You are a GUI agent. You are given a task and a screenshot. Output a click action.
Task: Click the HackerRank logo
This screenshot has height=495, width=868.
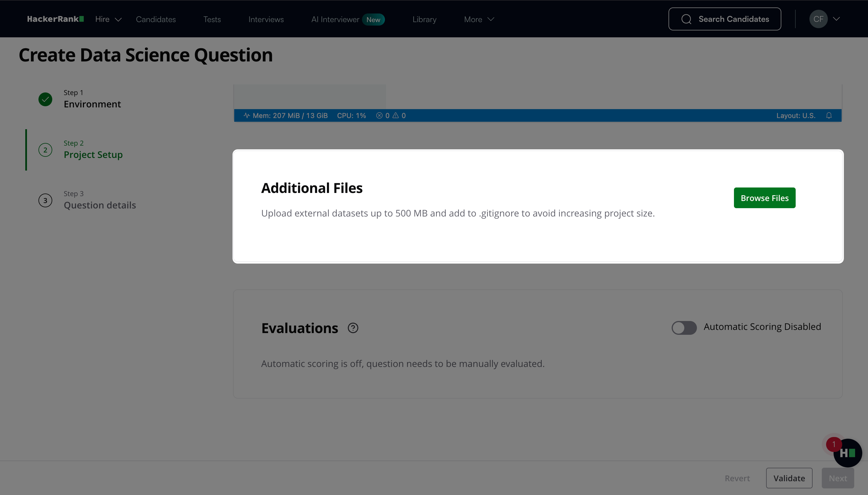pos(55,19)
